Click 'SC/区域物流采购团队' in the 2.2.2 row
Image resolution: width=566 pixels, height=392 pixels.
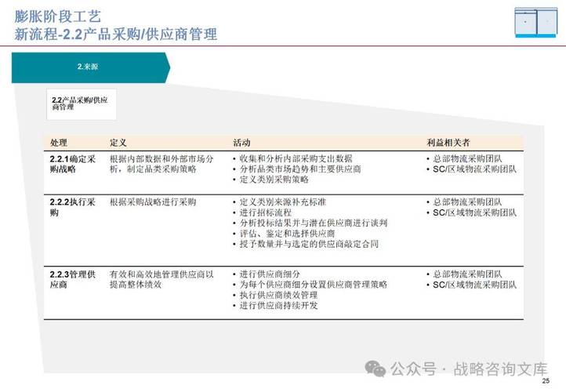pos(475,212)
